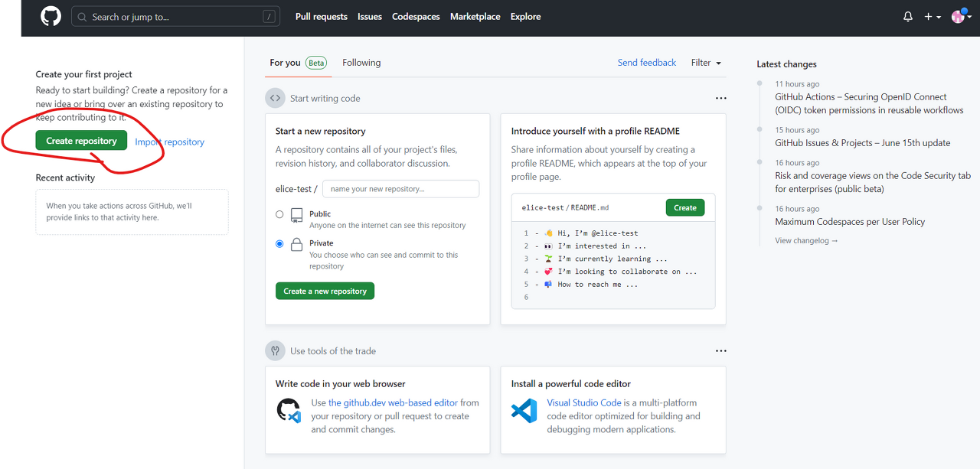
Task: Click README line Hi, I'm @elice-test
Action: pyautogui.click(x=591, y=233)
